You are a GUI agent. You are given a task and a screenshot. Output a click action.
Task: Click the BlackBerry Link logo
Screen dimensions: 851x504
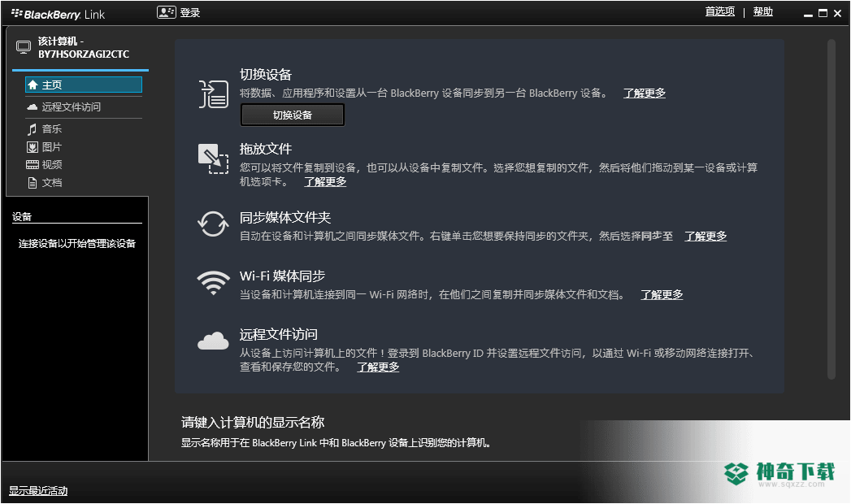(x=58, y=14)
